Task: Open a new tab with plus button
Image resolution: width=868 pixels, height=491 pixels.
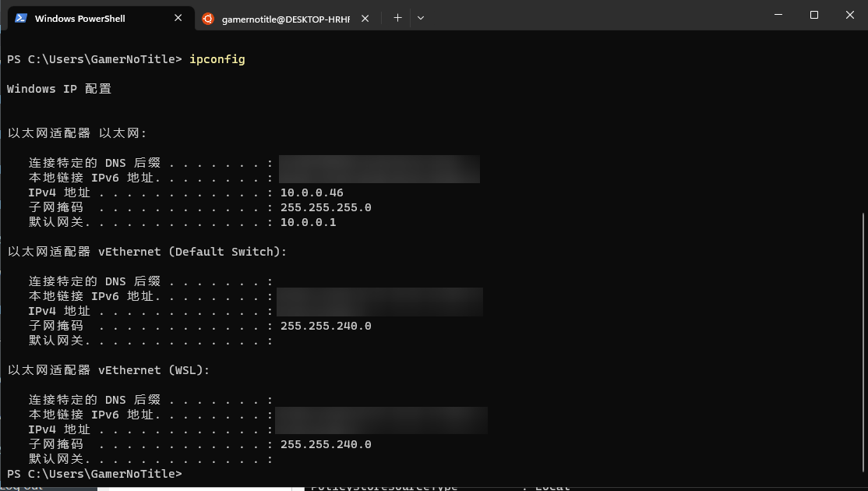Action: tap(397, 18)
